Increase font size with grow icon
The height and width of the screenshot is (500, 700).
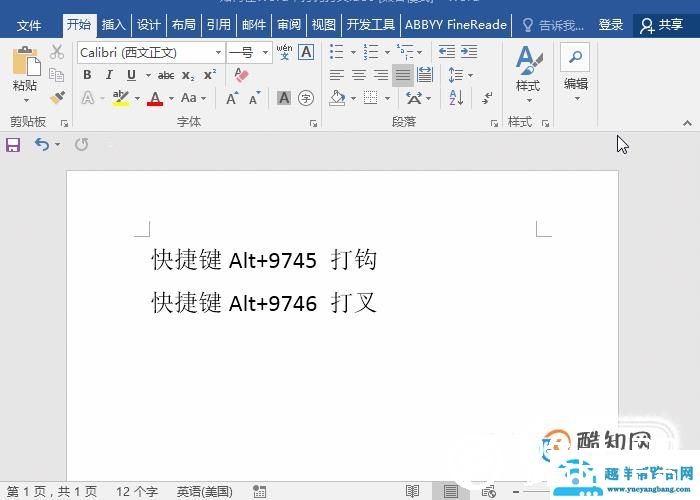pos(232,98)
